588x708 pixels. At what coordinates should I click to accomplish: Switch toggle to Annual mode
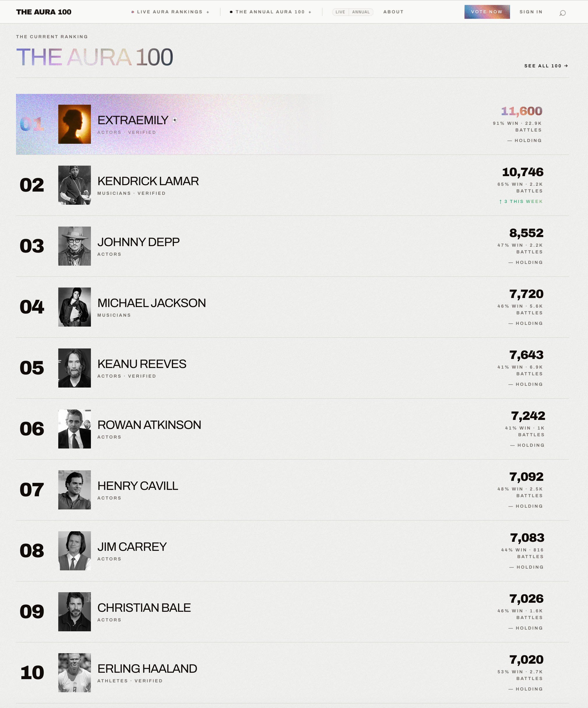coord(361,12)
